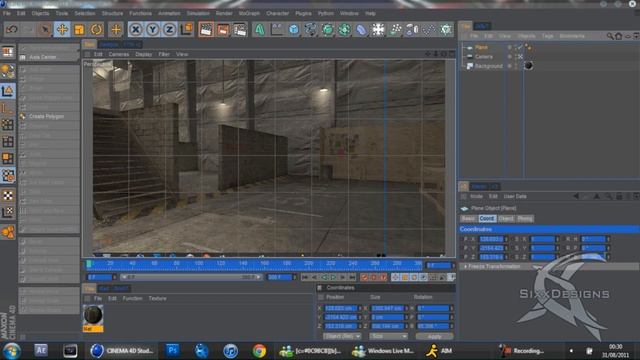
Task: Open After Effects from taskbar
Action: point(41,350)
